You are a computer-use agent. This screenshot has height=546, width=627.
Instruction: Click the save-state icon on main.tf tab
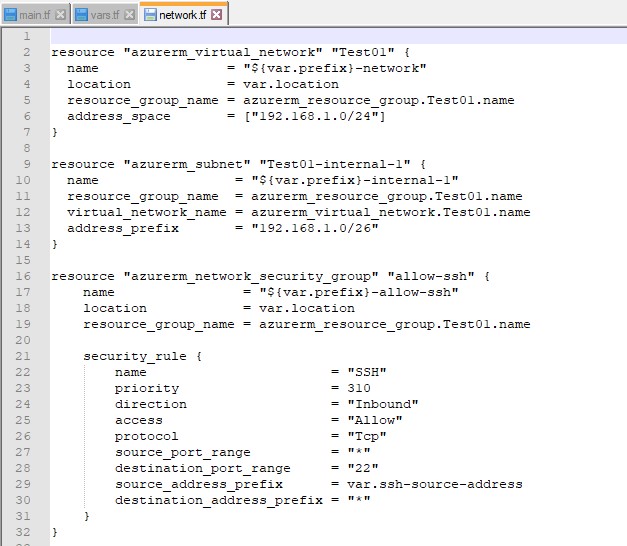pyautogui.click(x=9, y=14)
